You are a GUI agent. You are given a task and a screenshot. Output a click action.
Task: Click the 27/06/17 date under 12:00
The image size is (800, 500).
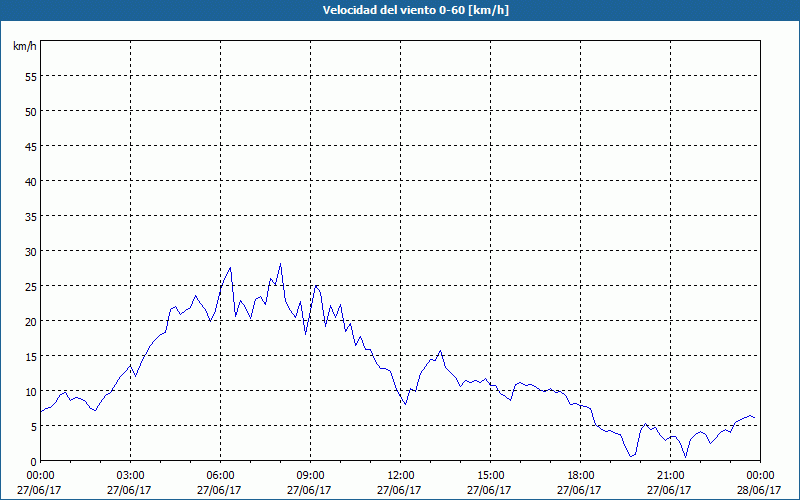(401, 490)
